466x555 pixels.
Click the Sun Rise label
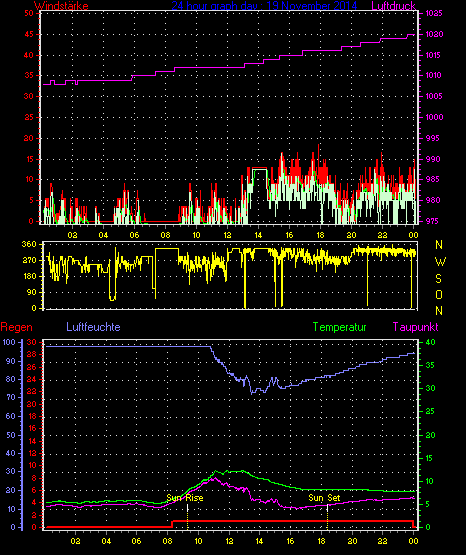pos(185,498)
